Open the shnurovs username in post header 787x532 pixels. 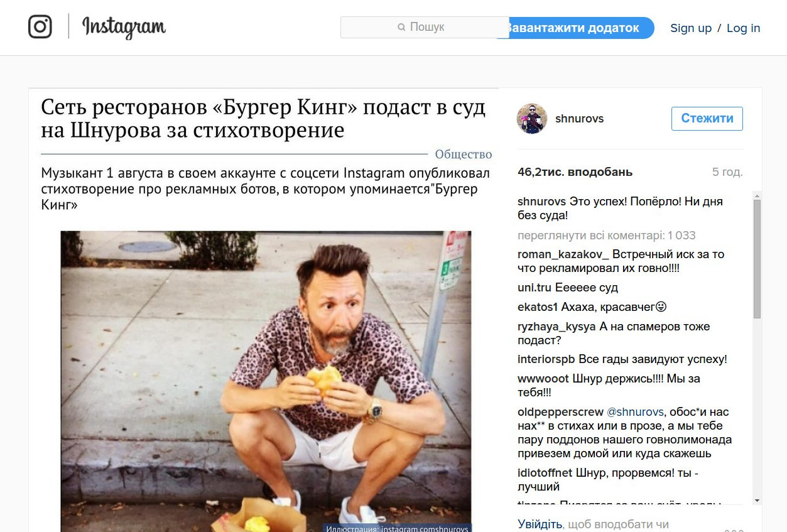pyautogui.click(x=579, y=119)
